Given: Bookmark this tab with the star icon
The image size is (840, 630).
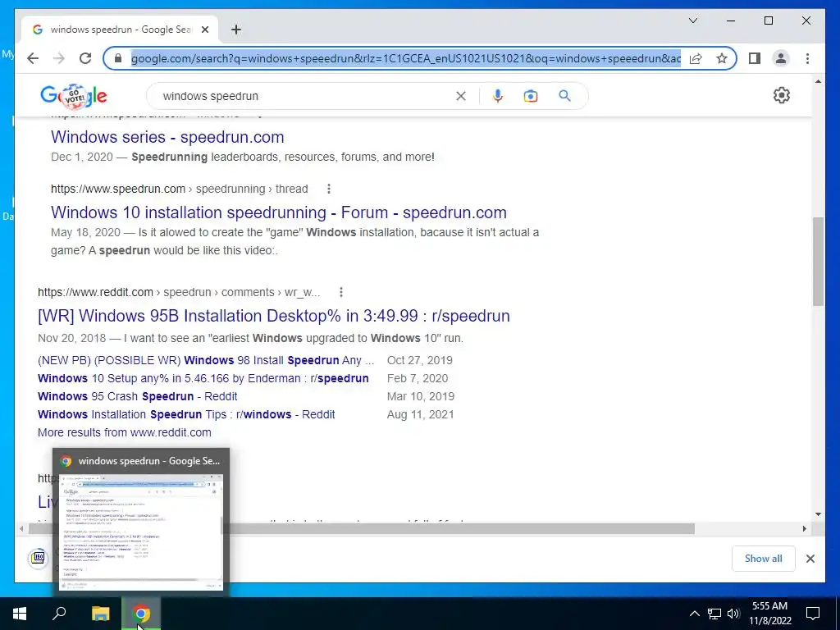Looking at the screenshot, I should (722, 58).
